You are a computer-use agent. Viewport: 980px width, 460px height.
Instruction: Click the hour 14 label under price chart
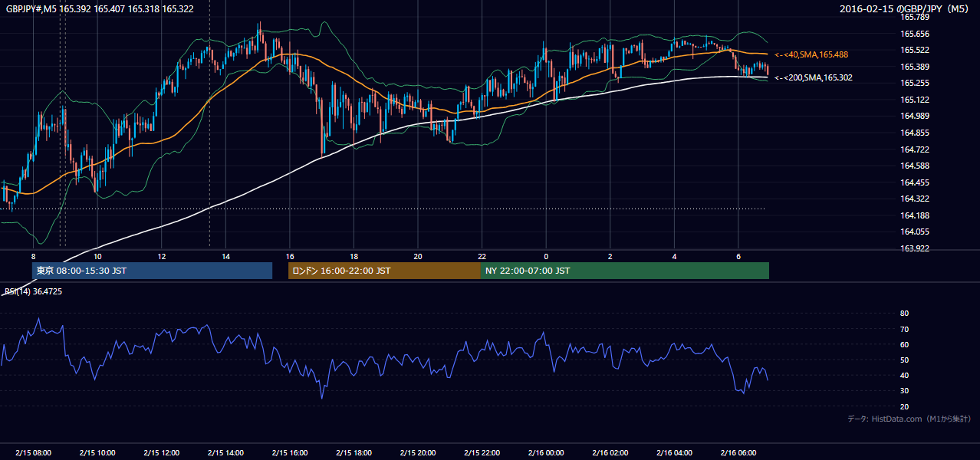coord(225,256)
